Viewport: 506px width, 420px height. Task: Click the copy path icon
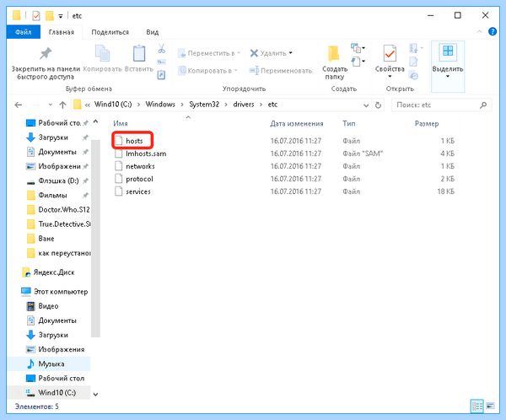point(161,62)
